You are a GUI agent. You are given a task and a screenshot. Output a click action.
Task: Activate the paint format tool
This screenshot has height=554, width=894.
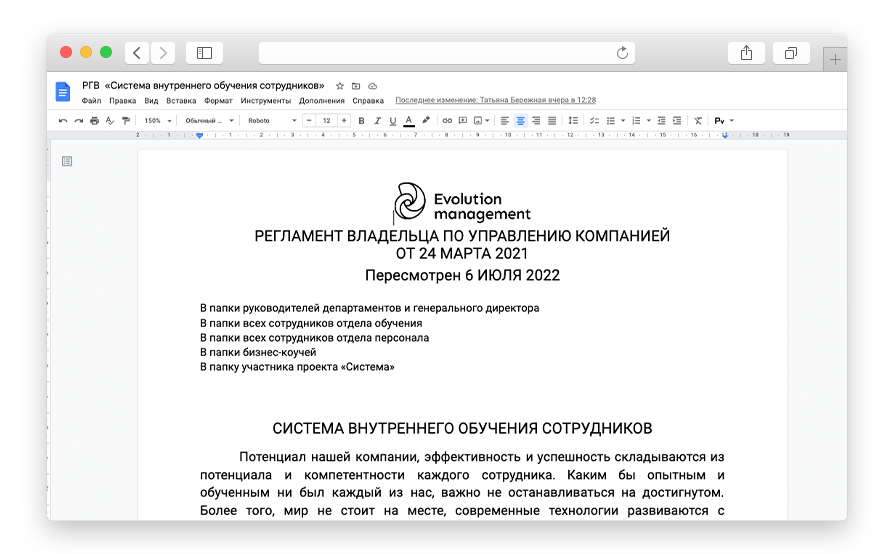tap(126, 121)
